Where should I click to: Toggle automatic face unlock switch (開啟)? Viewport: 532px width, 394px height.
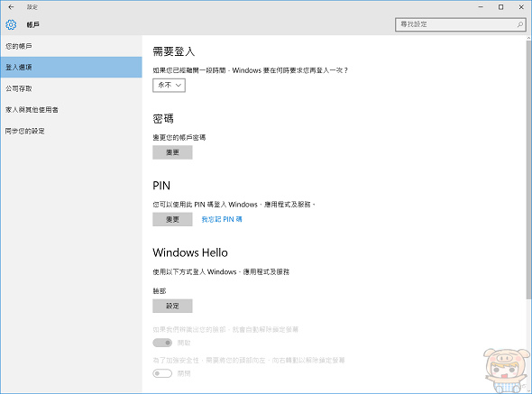pos(162,343)
